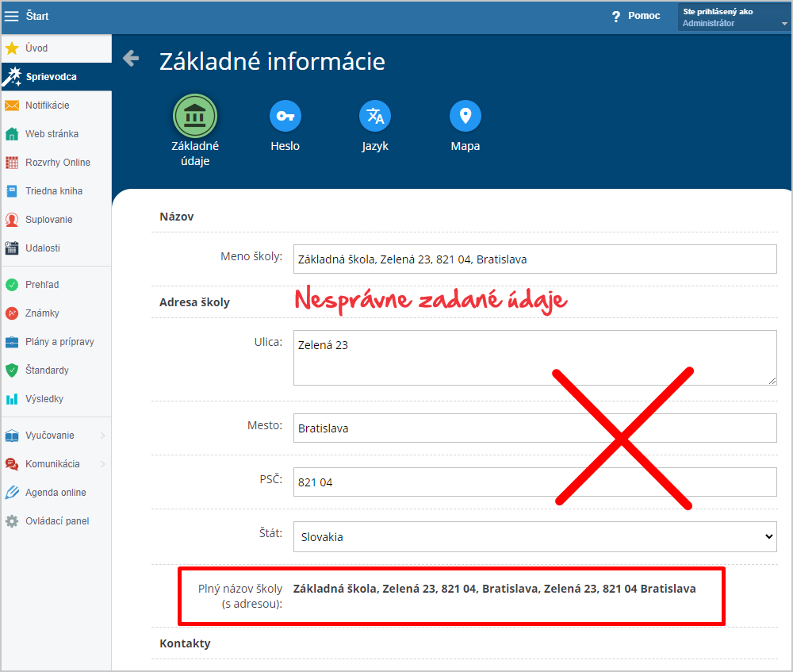The image size is (793, 672).
Task: Click the Úvod star icon in sidebar
Action: (x=12, y=48)
